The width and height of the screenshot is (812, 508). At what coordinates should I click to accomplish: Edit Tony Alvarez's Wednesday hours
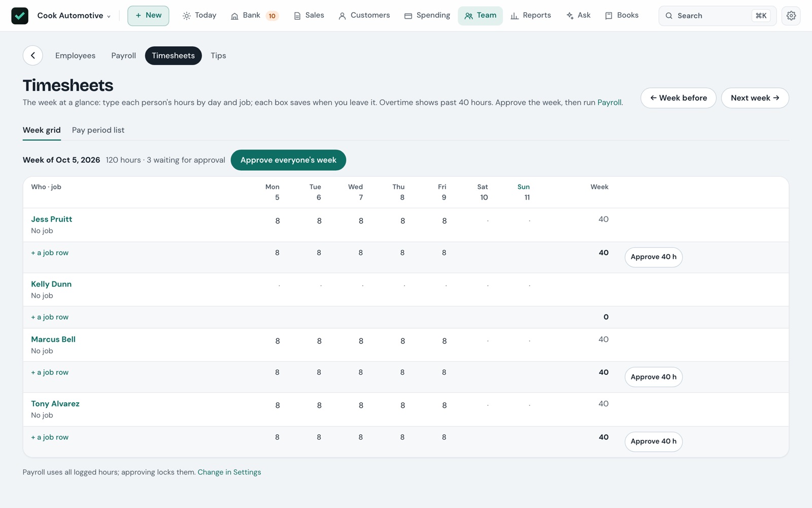[351, 405]
